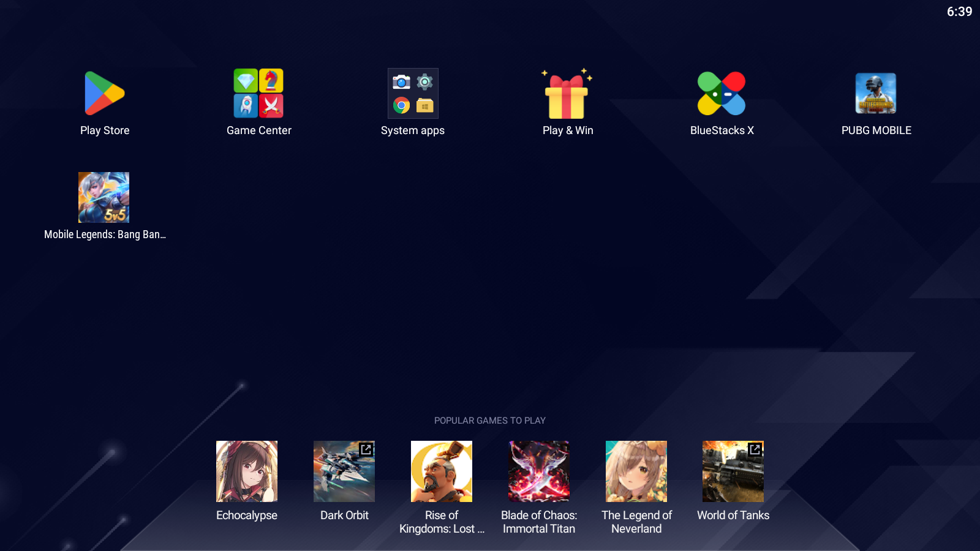The image size is (980, 551).
Task: Click the Blade of Chaos: Immortal Titan label
Action: point(539,522)
